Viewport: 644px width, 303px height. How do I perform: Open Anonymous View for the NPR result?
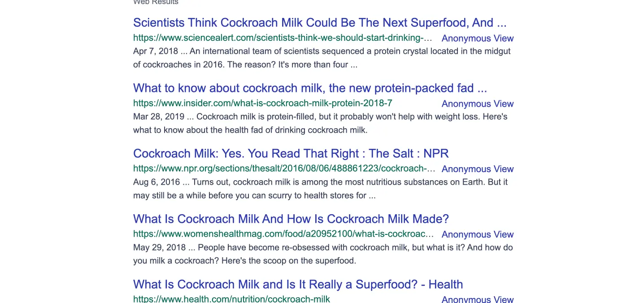click(477, 169)
